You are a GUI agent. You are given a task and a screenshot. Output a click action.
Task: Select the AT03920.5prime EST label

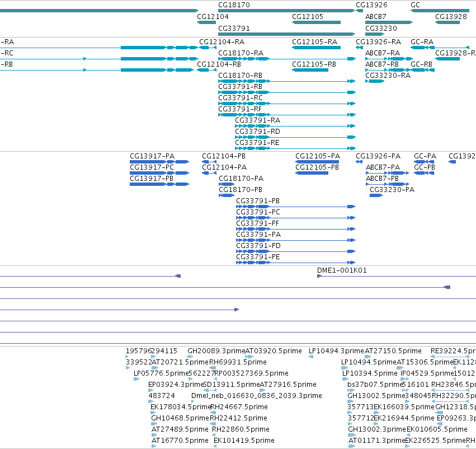(x=274, y=351)
